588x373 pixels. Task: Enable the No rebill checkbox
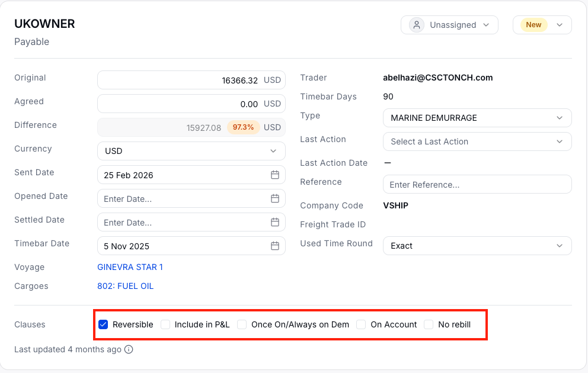(429, 324)
